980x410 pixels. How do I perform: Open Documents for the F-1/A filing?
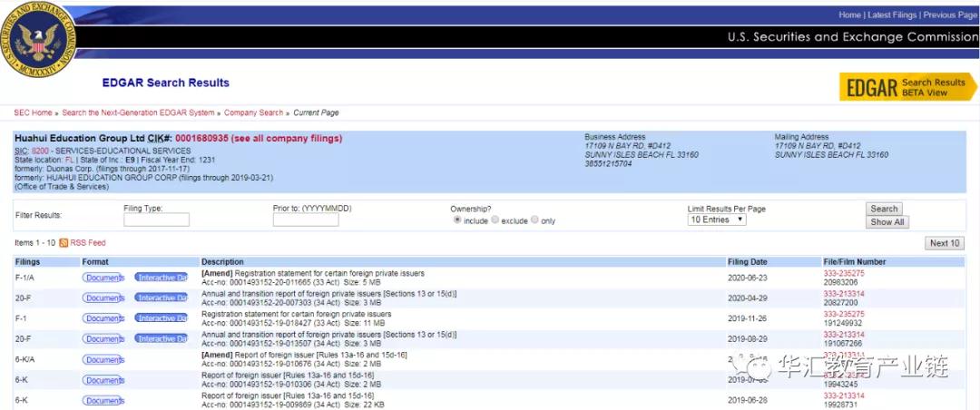(103, 278)
